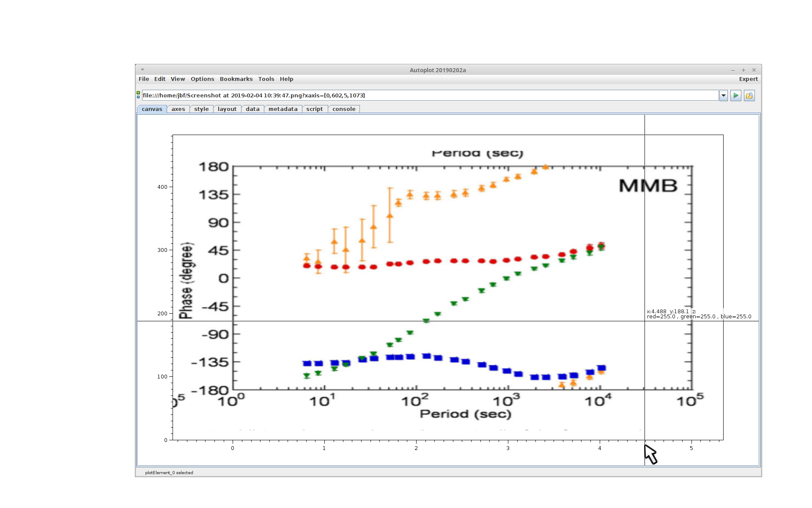Open the Help menu

pyautogui.click(x=286, y=79)
